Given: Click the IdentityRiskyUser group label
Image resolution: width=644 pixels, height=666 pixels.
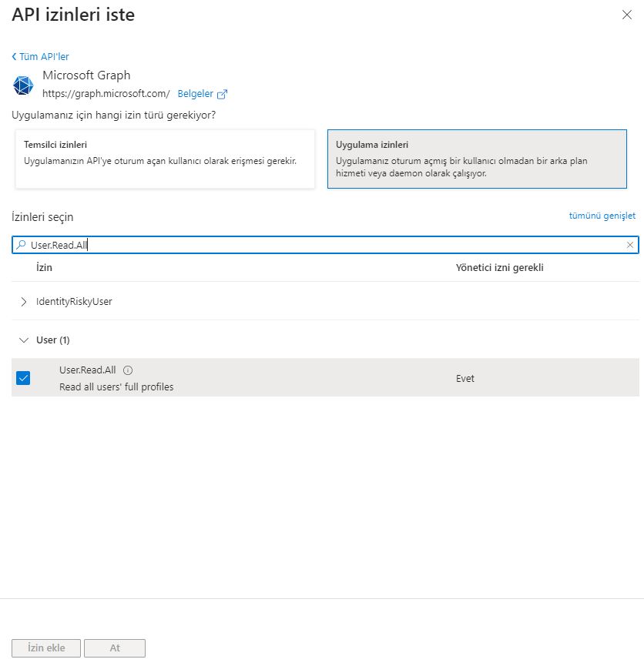Looking at the screenshot, I should click(x=74, y=302).
